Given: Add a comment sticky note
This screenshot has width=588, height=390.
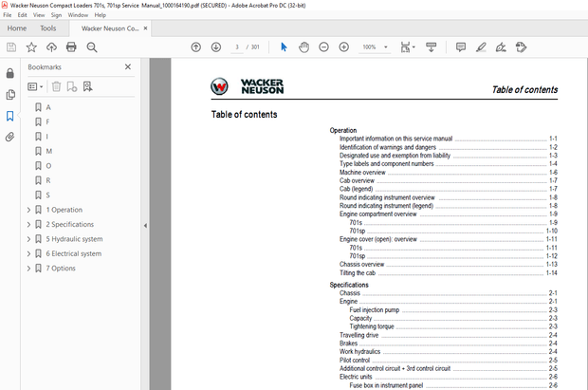Looking at the screenshot, I should click(x=461, y=47).
